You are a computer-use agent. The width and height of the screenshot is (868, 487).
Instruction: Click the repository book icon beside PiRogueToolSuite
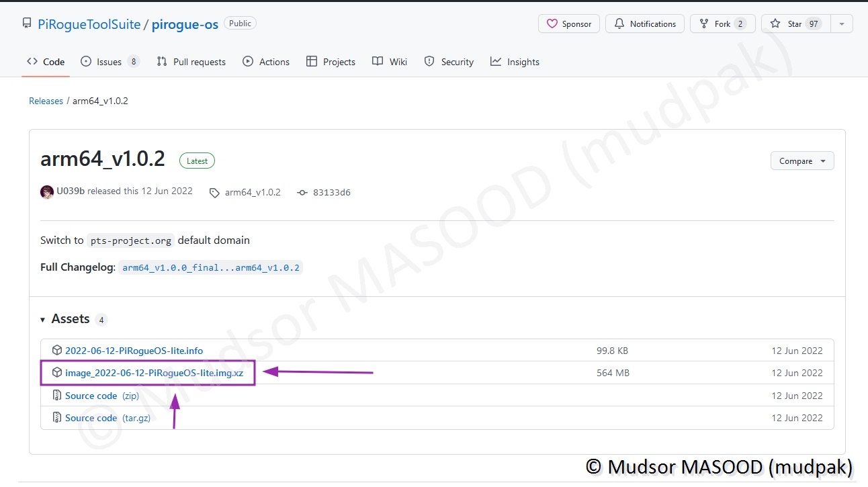click(x=27, y=24)
